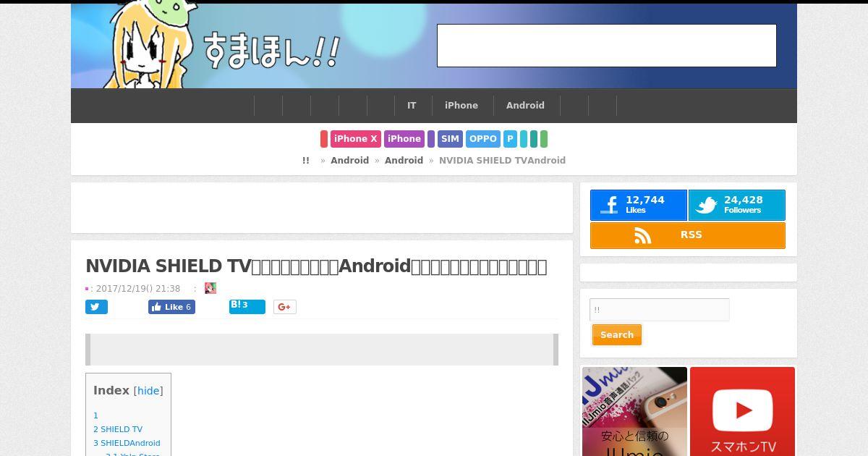868x456 pixels.
Task: Select the OPPO tag
Action: click(x=483, y=139)
